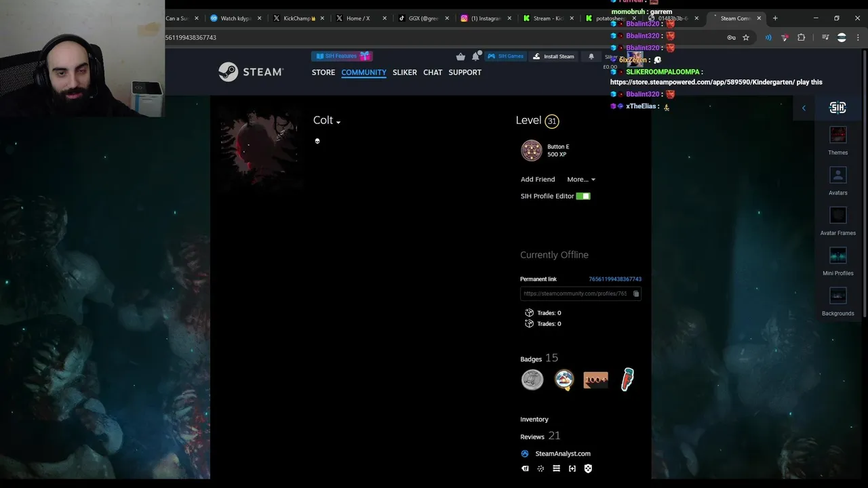Screen dimensions: 868x488
Task: Open the CHAT menu item
Action: [433, 73]
